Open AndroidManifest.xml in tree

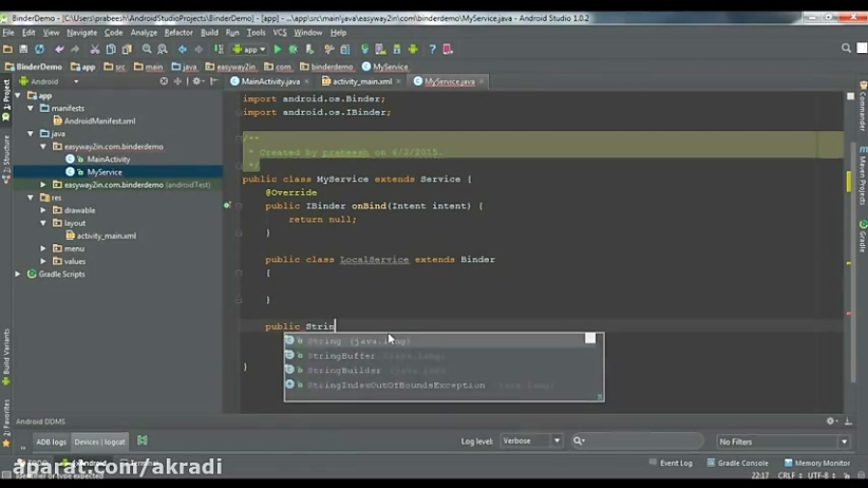[95, 121]
